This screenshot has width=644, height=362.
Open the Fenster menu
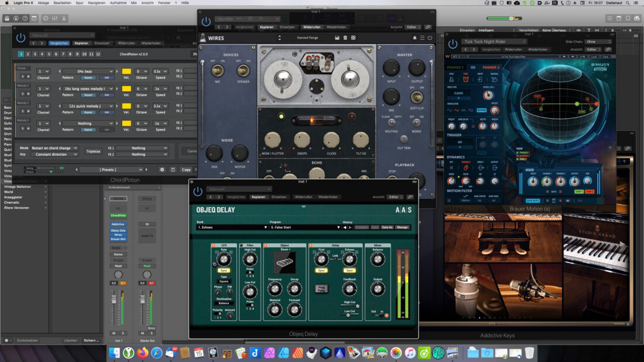[165, 3]
